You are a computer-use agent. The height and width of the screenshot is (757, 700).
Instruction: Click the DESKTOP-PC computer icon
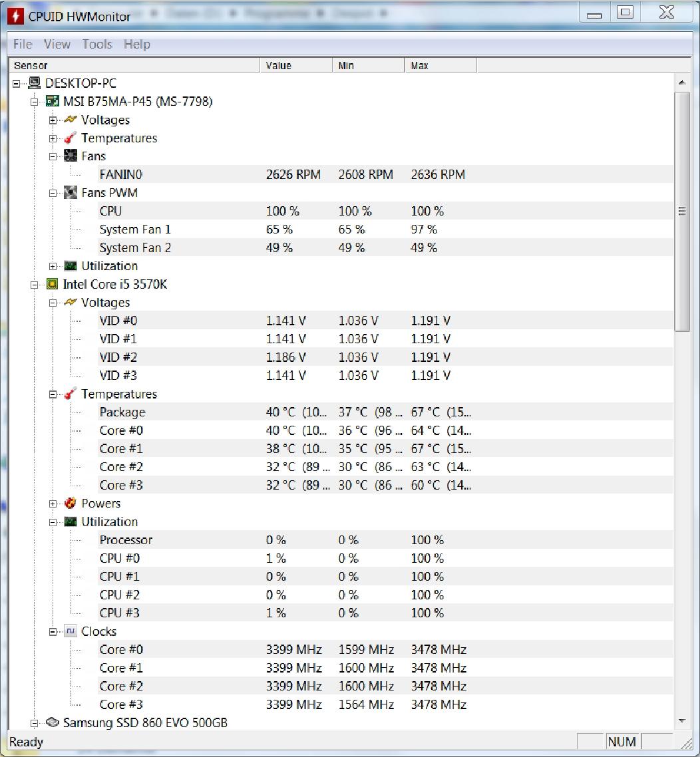click(35, 83)
